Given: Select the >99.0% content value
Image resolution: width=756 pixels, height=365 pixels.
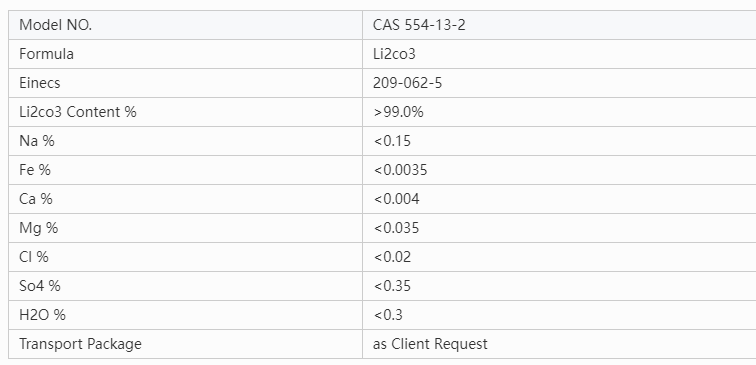Looking at the screenshot, I should (x=398, y=112).
